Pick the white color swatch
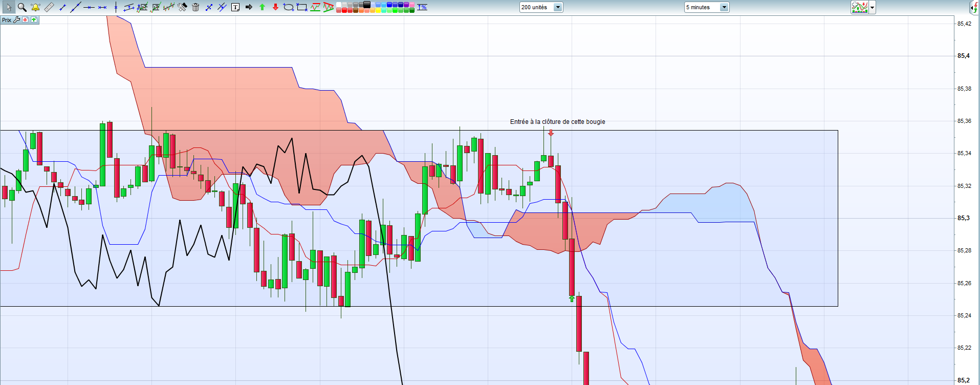980x385 pixels. pyautogui.click(x=338, y=5)
